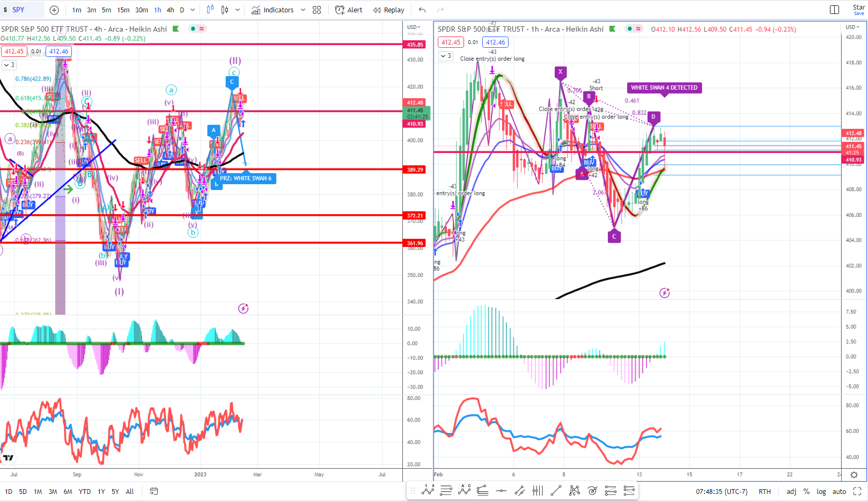Open timezone 07:48:35 (UTC-7) menu
Screen dimensions: 868x502
coord(722,491)
